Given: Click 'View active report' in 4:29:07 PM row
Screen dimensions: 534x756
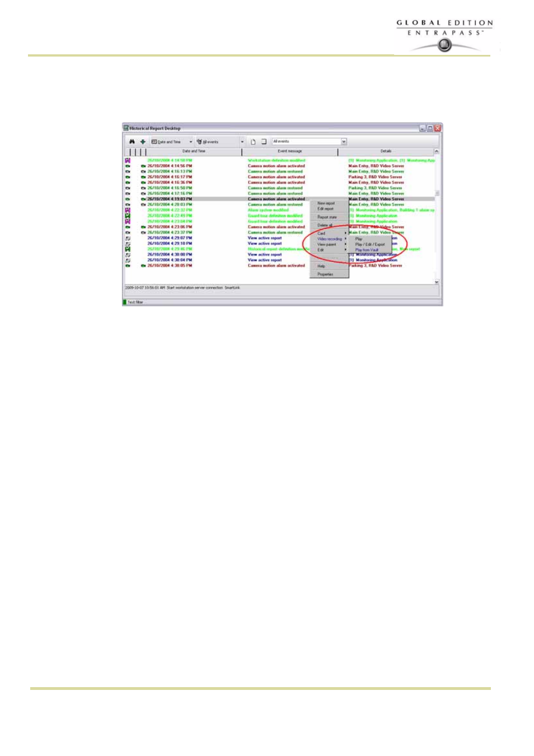Looking at the screenshot, I should [265, 238].
